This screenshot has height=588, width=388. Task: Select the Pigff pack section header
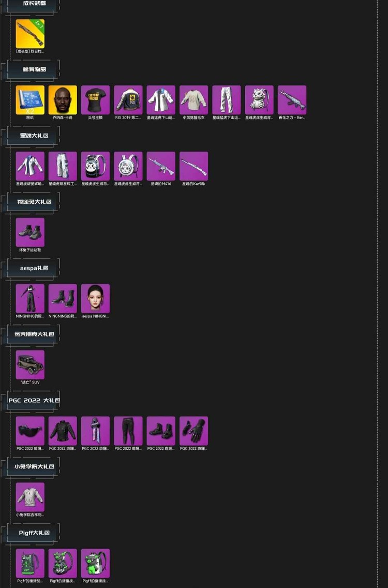click(34, 533)
